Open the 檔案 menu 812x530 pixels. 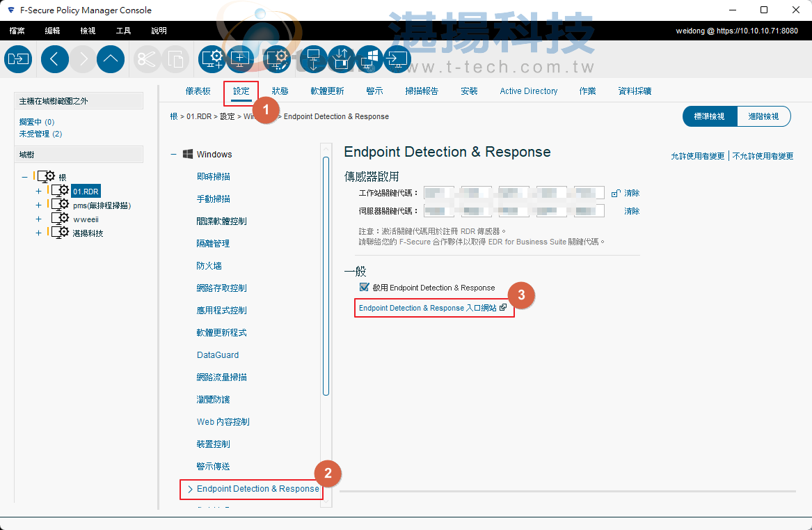point(17,31)
